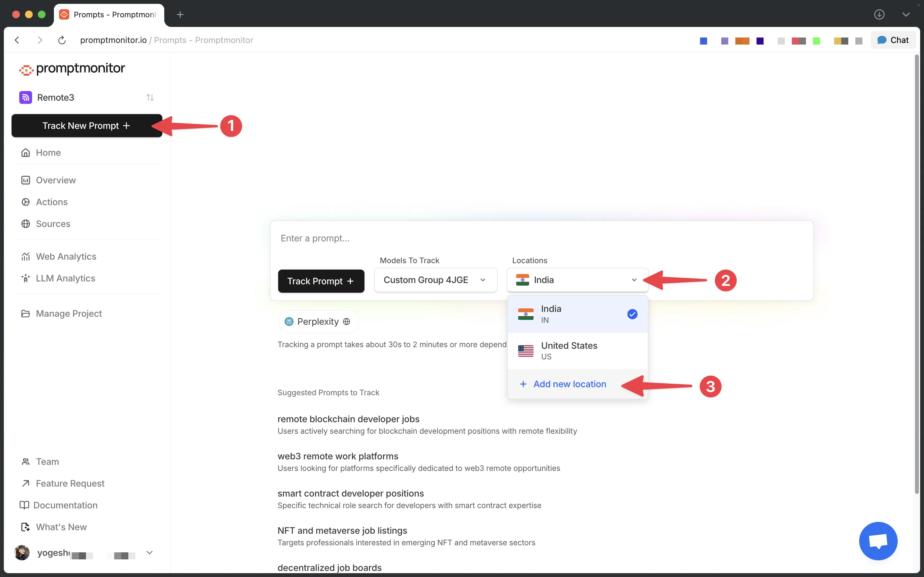Toggle the Perplexity model chip
The height and width of the screenshot is (577, 924).
click(x=318, y=321)
